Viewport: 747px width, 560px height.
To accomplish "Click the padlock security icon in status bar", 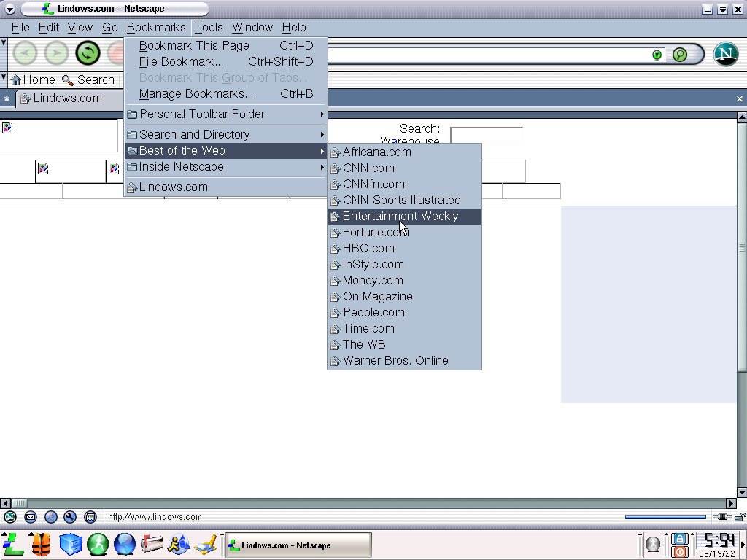I will pos(739,517).
